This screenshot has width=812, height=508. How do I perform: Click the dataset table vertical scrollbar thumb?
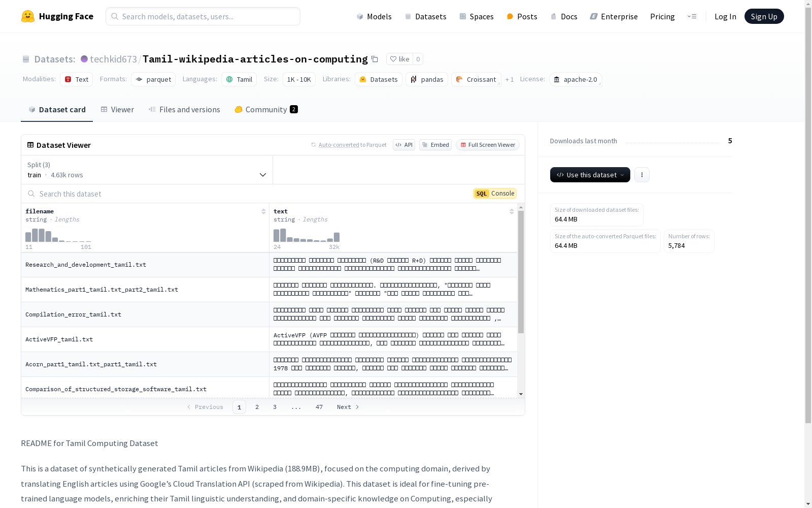coord(521,272)
